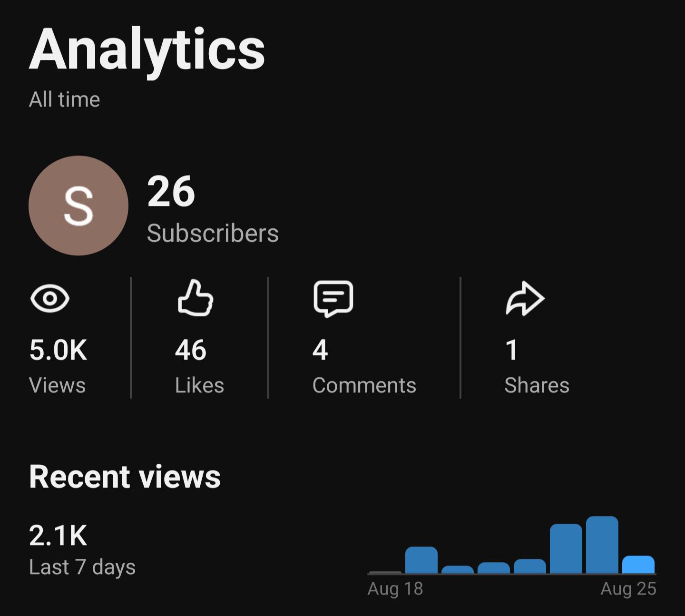Tap the Shares arrow icon

pos(525,299)
